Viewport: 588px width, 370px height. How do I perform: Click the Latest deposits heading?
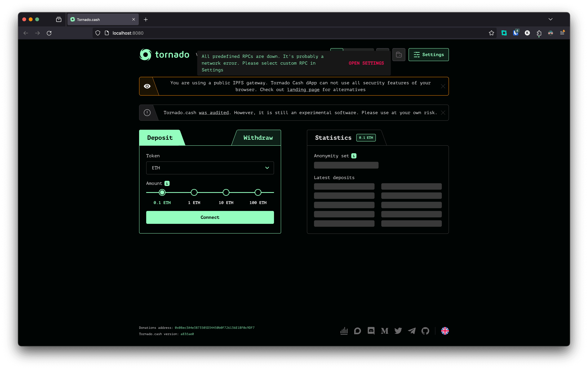click(334, 178)
